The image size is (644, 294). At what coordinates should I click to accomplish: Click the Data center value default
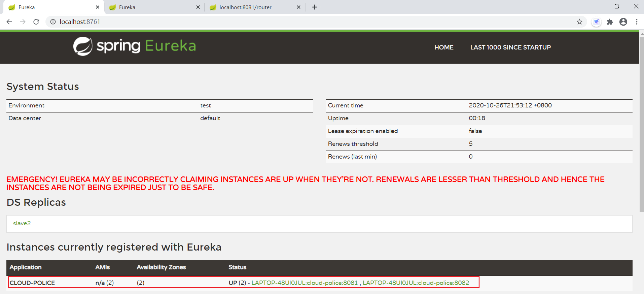(x=210, y=118)
